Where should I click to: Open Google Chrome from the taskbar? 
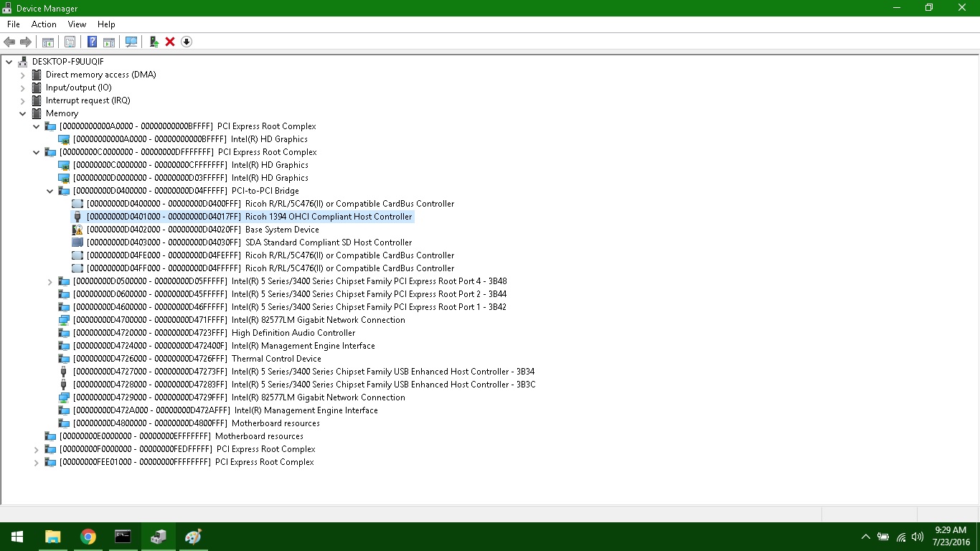88,537
